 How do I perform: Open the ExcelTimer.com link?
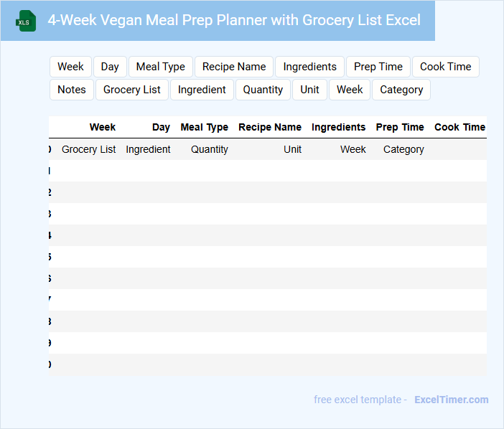point(451,400)
